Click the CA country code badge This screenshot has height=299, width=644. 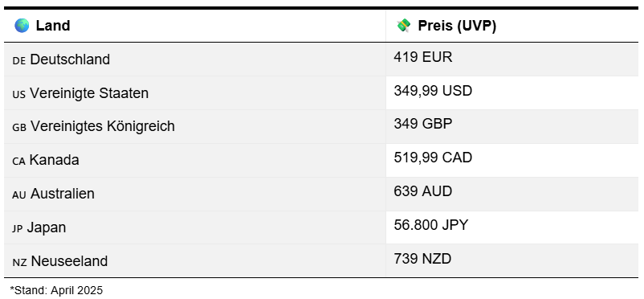[19, 161]
